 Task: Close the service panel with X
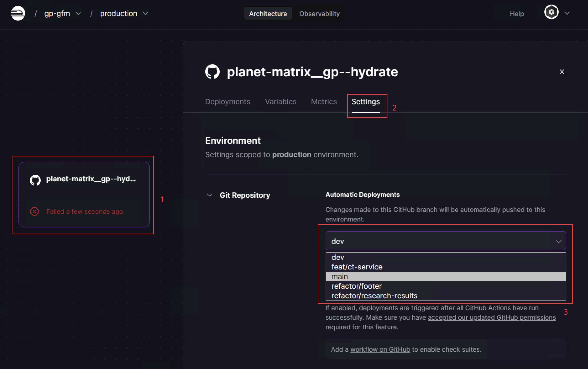click(562, 72)
